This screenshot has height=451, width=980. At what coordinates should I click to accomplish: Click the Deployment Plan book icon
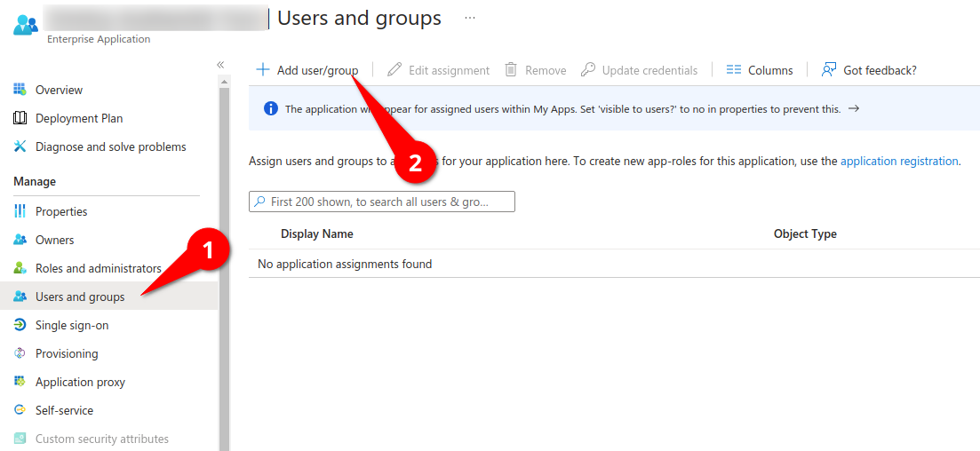click(20, 118)
